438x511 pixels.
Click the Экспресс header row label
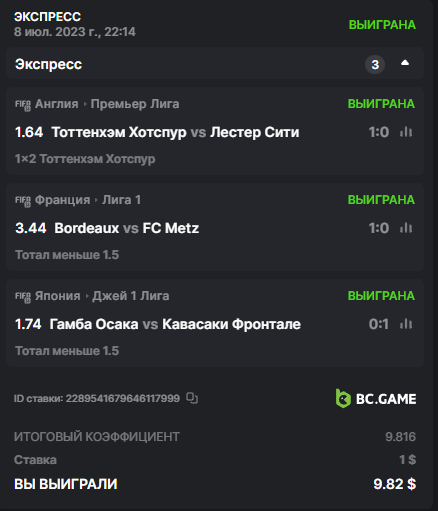48,64
